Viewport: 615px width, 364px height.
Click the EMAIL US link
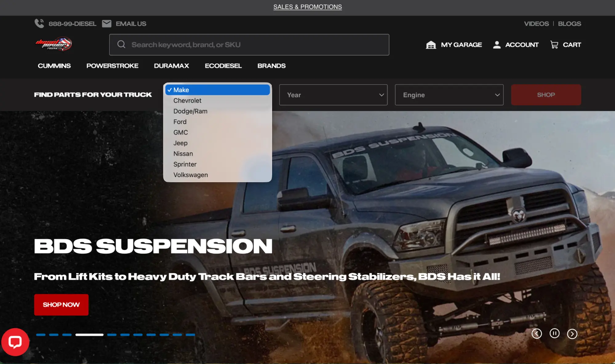pyautogui.click(x=131, y=24)
